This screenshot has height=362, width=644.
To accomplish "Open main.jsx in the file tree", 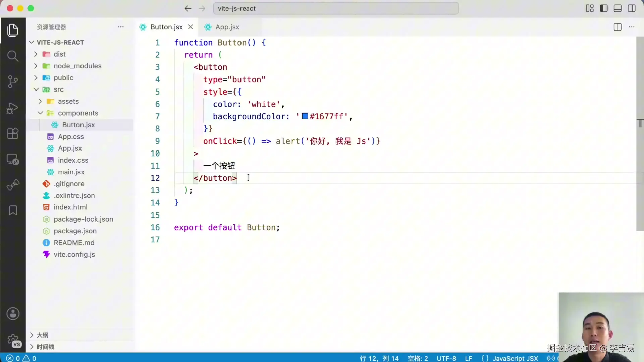I will [x=80, y=172].
